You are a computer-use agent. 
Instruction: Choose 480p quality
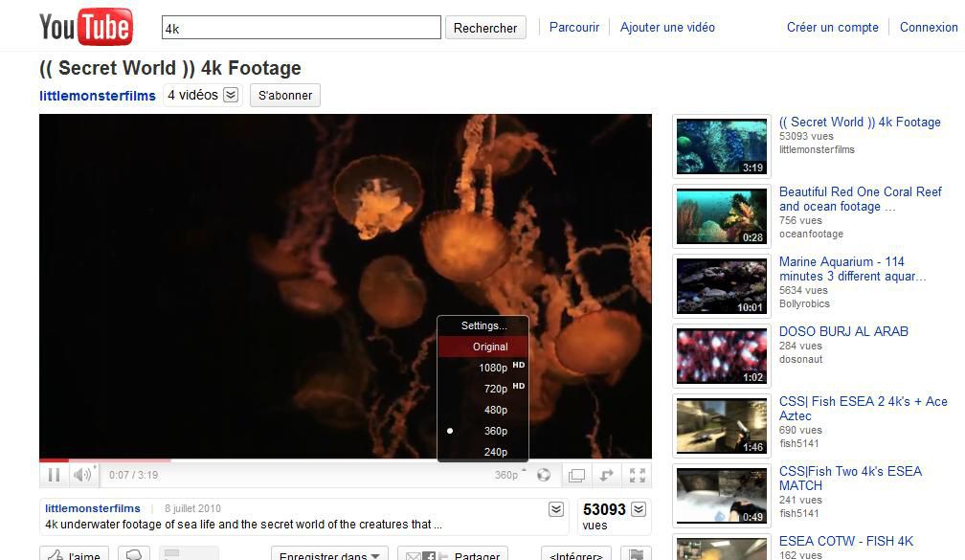483,410
